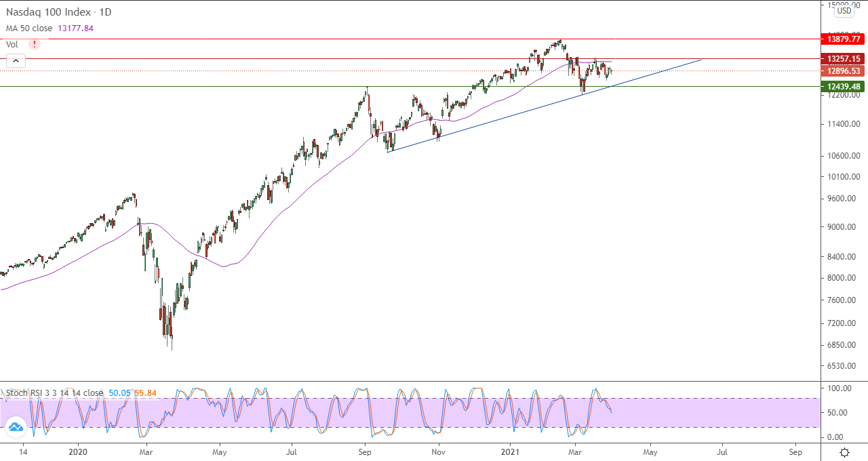Click the 2021 label on time axis

click(509, 451)
